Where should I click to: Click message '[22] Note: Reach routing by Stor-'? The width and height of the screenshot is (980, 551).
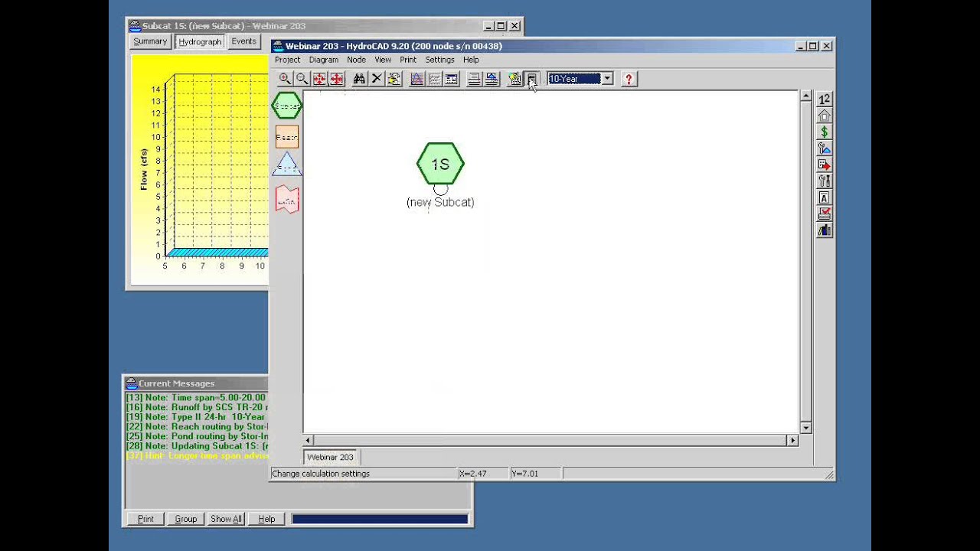click(197, 426)
